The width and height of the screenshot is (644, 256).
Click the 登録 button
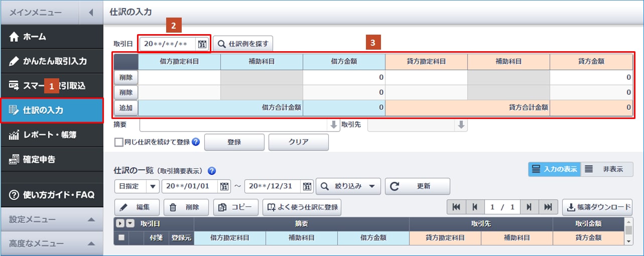(234, 142)
